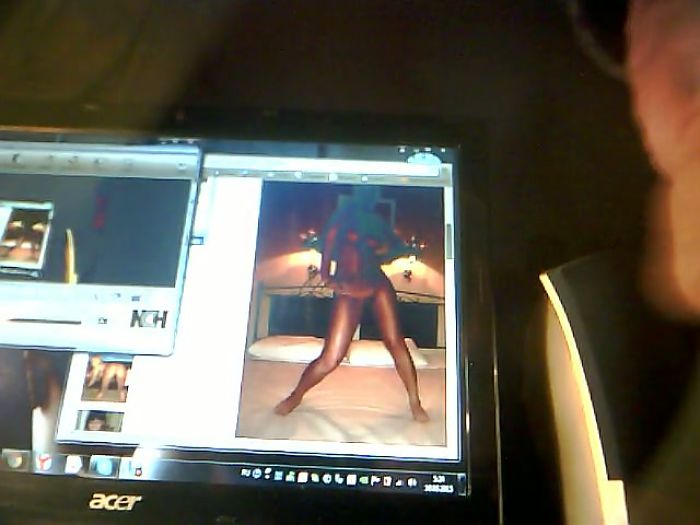The height and width of the screenshot is (525, 700).
Task: Click the third pinned taskbar icon
Action: coord(73,464)
